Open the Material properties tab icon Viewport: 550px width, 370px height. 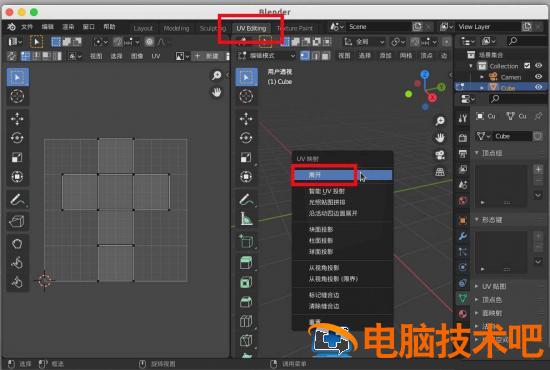463,314
